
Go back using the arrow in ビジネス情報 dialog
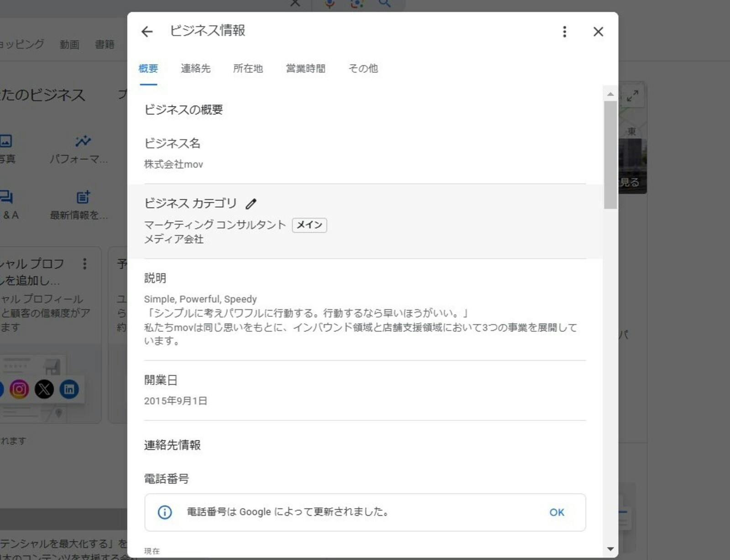147,31
